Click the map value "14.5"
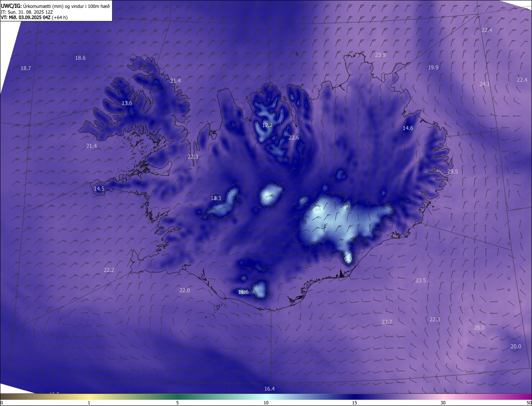Screen dimensions: 532x406 [99, 189]
